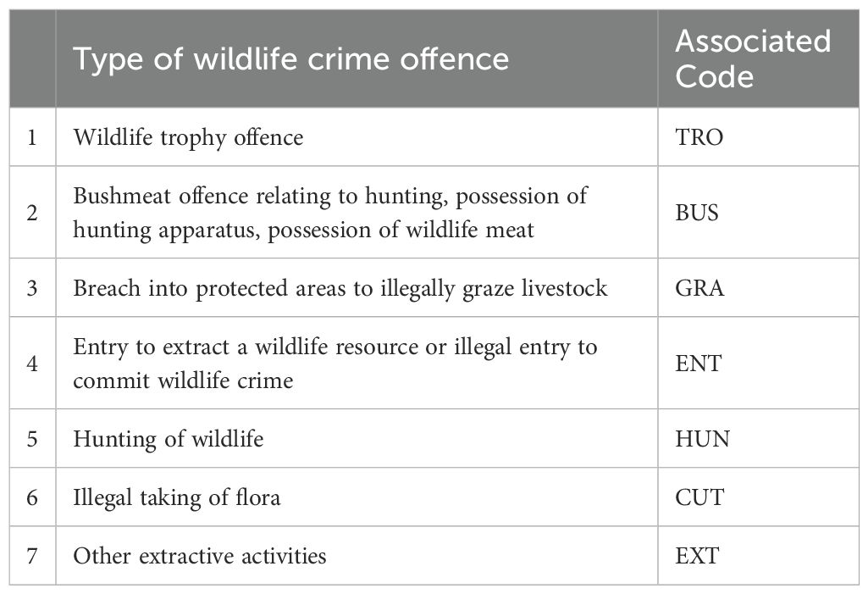Click row number 5 cell

(x=32, y=439)
